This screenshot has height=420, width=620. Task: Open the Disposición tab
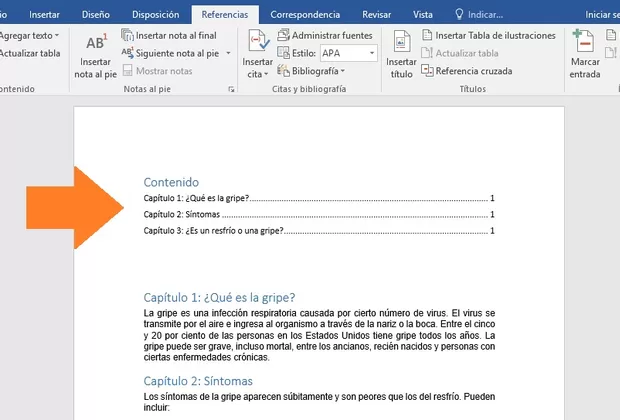155,15
